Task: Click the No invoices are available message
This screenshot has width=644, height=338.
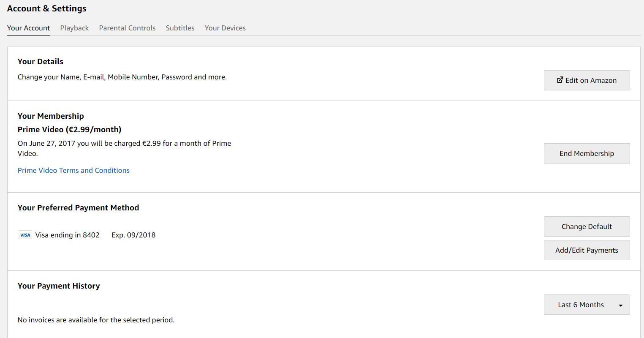Action: (x=96, y=320)
